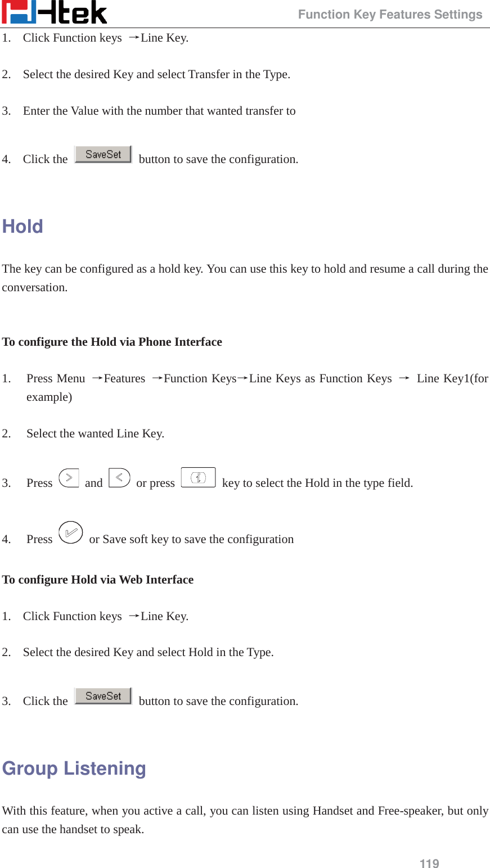
Task: Click page number 119 in the footer
Action: 429,864
